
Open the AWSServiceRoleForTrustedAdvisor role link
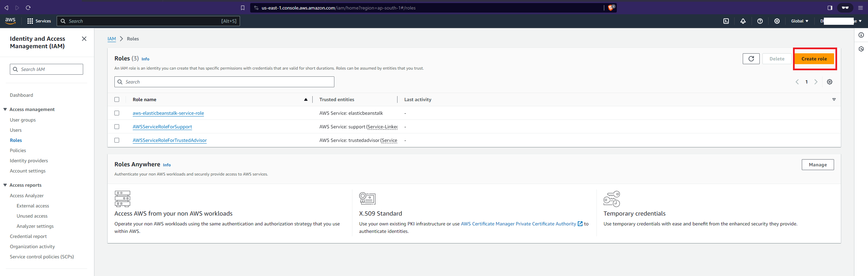[169, 140]
